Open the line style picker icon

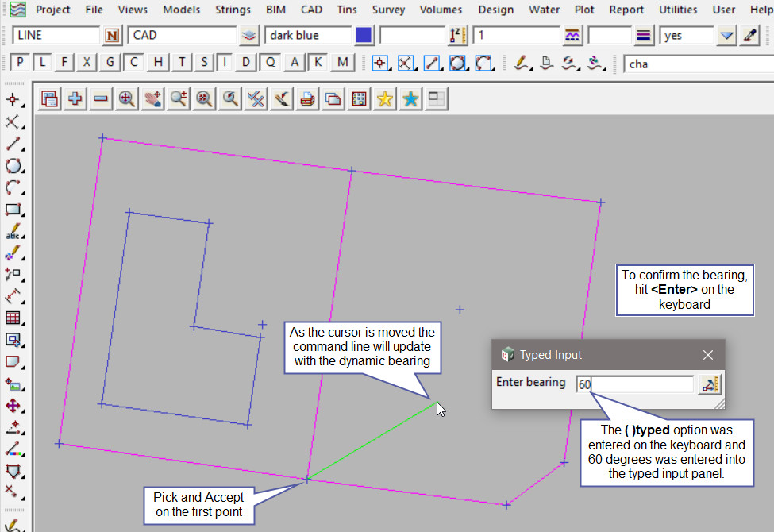click(x=572, y=36)
